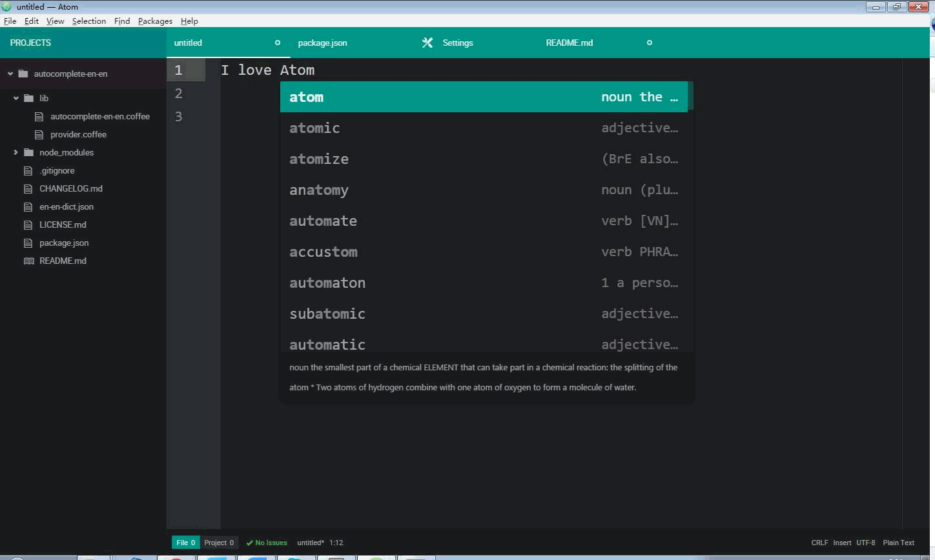Viewport: 935px width, 560px height.
Task: Open the Find menu
Action: [122, 21]
